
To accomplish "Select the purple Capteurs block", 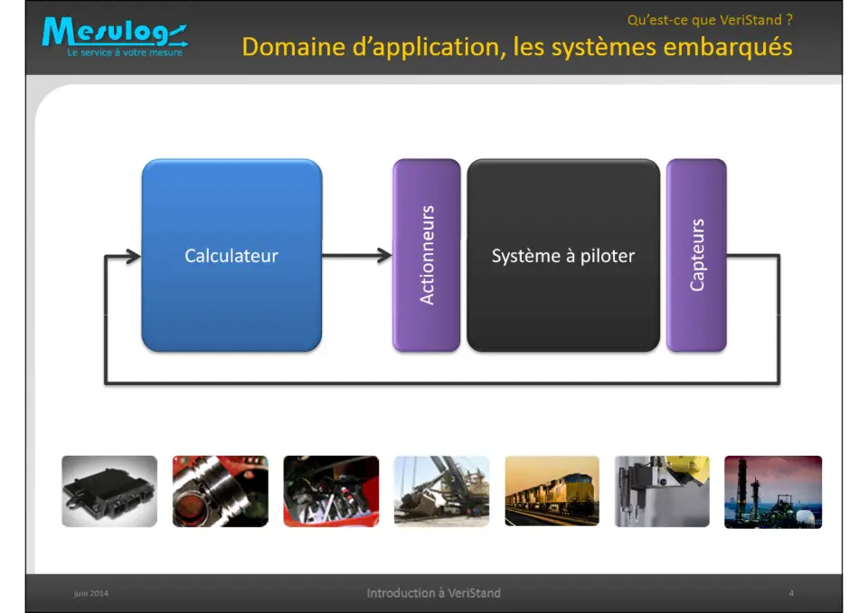I will (x=696, y=255).
